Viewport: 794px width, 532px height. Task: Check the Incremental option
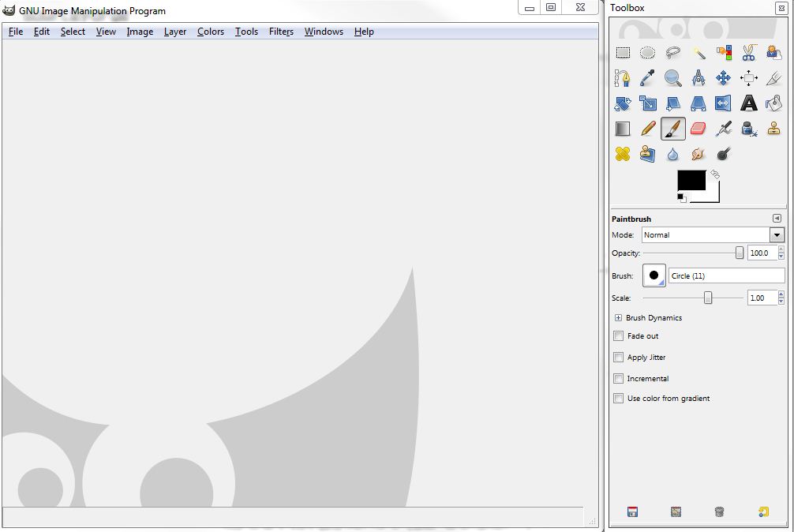tap(619, 379)
